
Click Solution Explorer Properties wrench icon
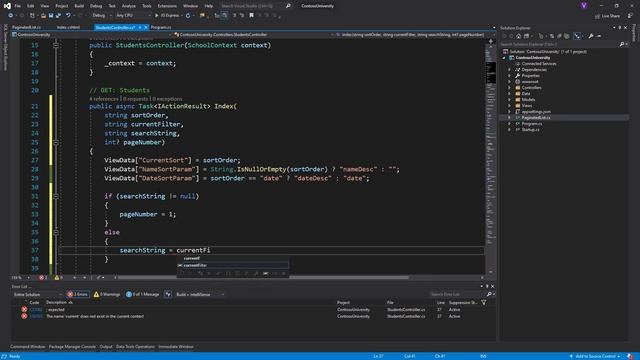click(591, 36)
